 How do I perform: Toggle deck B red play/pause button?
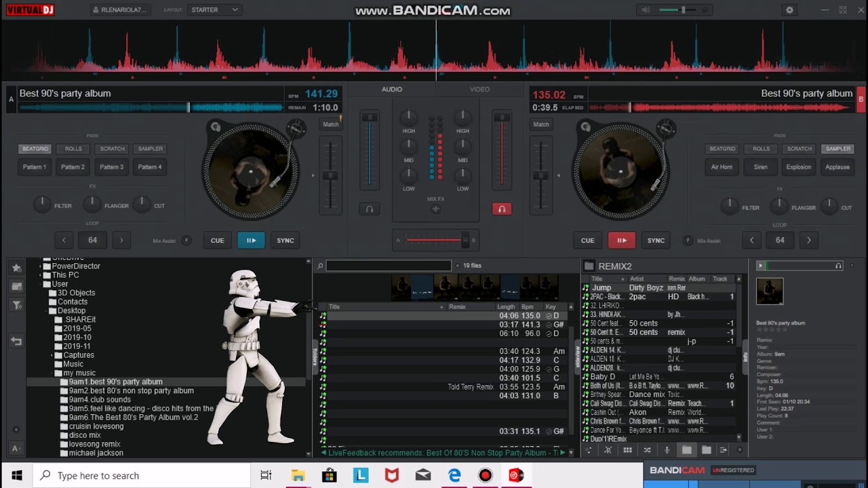click(x=621, y=241)
